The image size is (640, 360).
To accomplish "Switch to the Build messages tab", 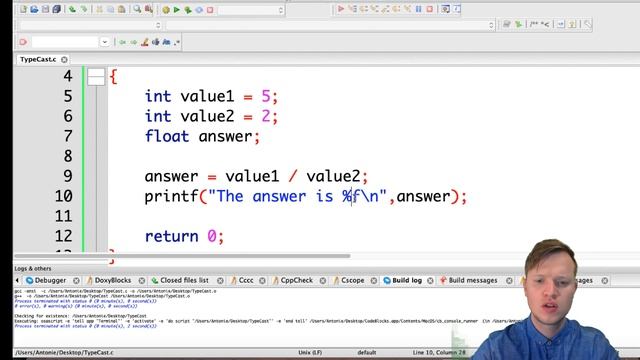I will pyautogui.click(x=472, y=280).
